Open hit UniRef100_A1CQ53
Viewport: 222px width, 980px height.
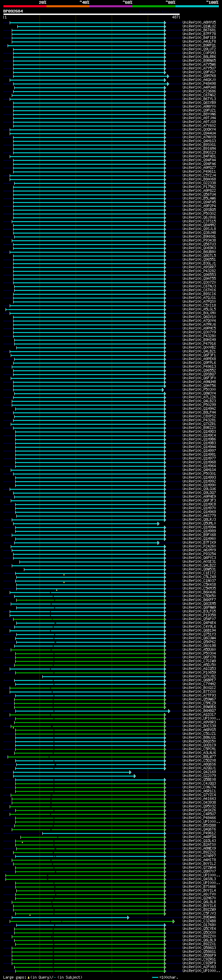(x=199, y=669)
